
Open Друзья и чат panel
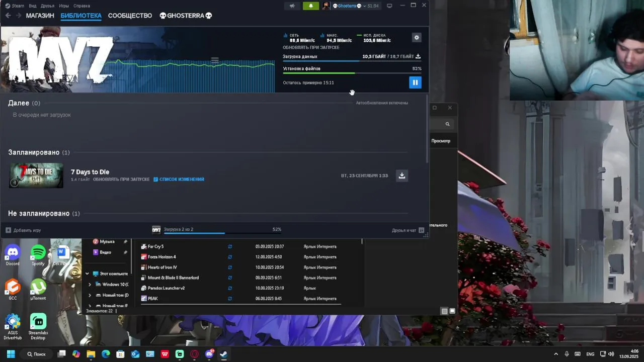point(408,230)
